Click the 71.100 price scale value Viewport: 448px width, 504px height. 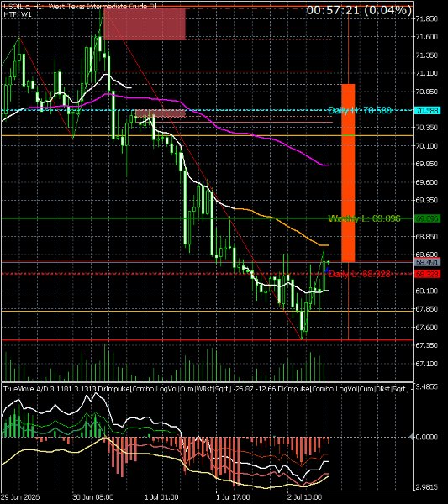(x=426, y=73)
